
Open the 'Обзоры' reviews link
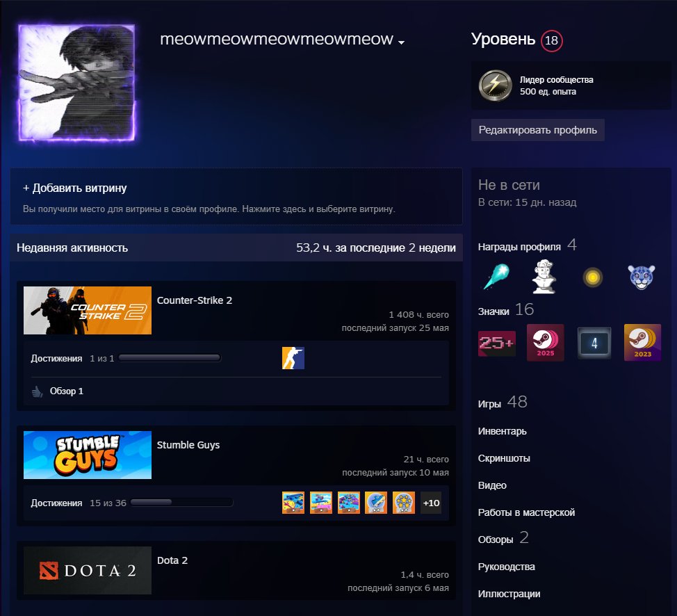click(496, 540)
